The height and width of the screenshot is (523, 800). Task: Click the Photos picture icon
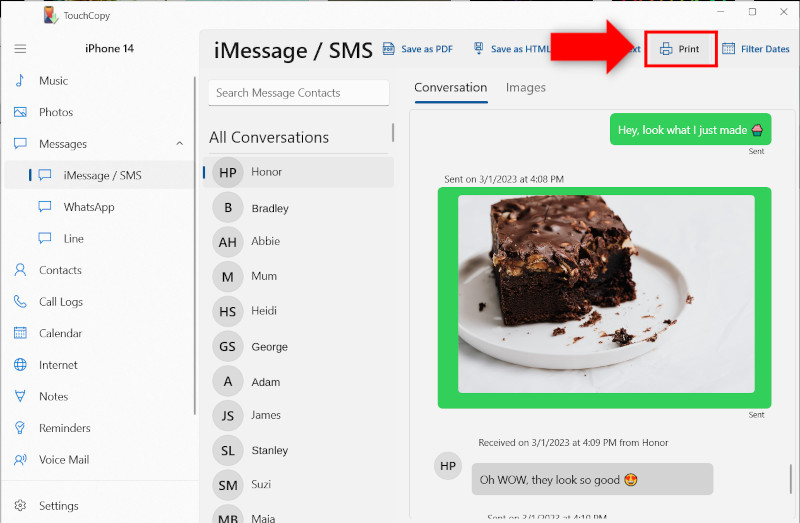click(x=20, y=112)
